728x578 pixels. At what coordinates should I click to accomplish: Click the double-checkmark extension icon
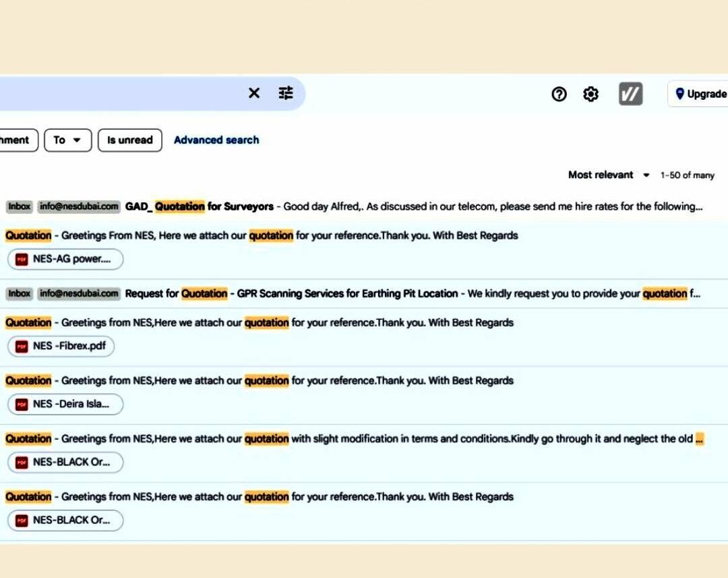tap(630, 94)
